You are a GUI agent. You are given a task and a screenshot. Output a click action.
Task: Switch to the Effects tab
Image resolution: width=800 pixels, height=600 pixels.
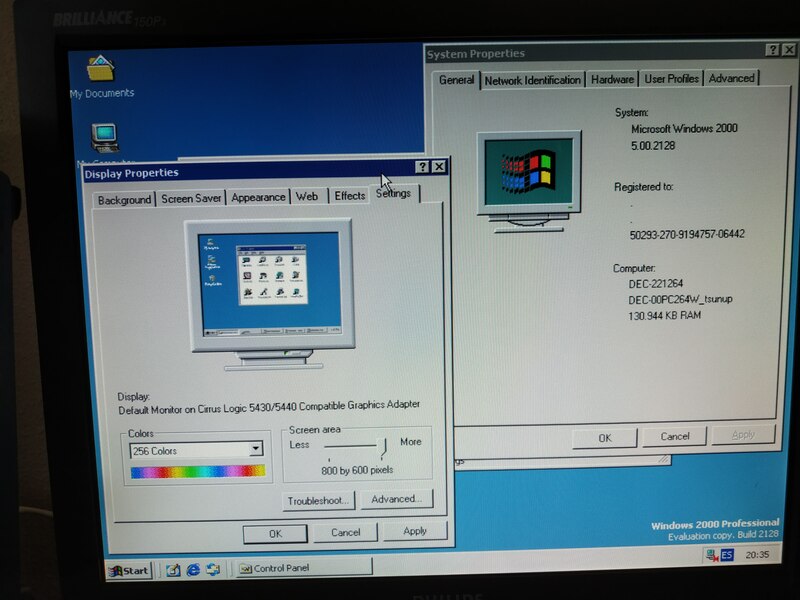[349, 195]
